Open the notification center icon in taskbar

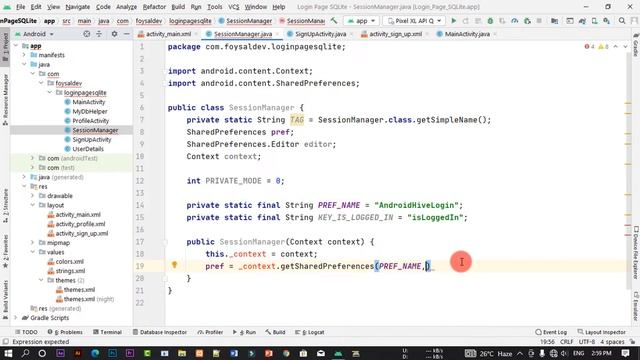[x=625, y=353]
